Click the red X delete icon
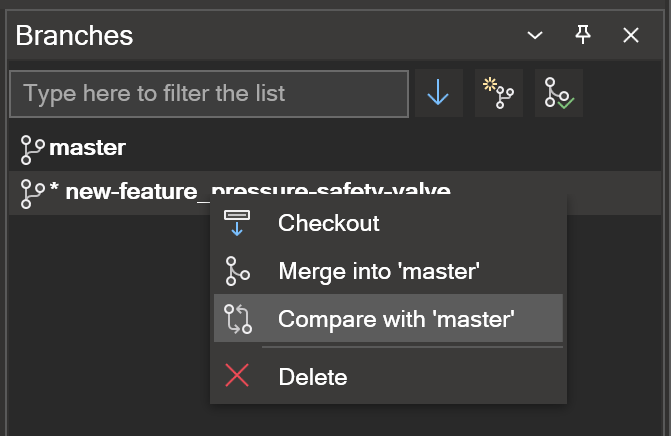The width and height of the screenshot is (671, 436). 237,375
